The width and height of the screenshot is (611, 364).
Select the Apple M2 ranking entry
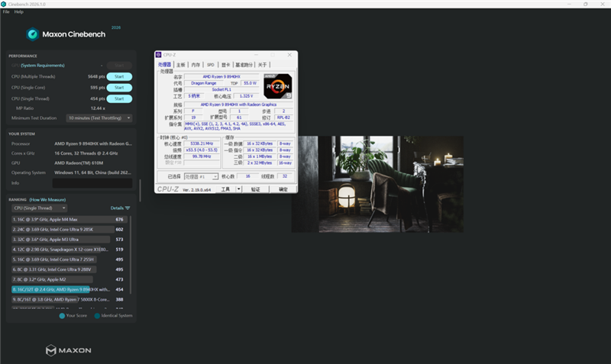(68, 279)
